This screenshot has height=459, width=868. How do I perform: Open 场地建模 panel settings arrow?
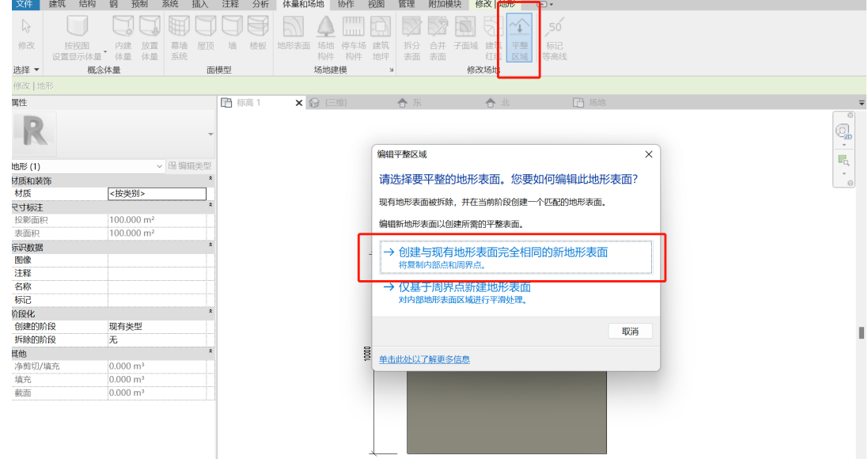pyautogui.click(x=392, y=70)
